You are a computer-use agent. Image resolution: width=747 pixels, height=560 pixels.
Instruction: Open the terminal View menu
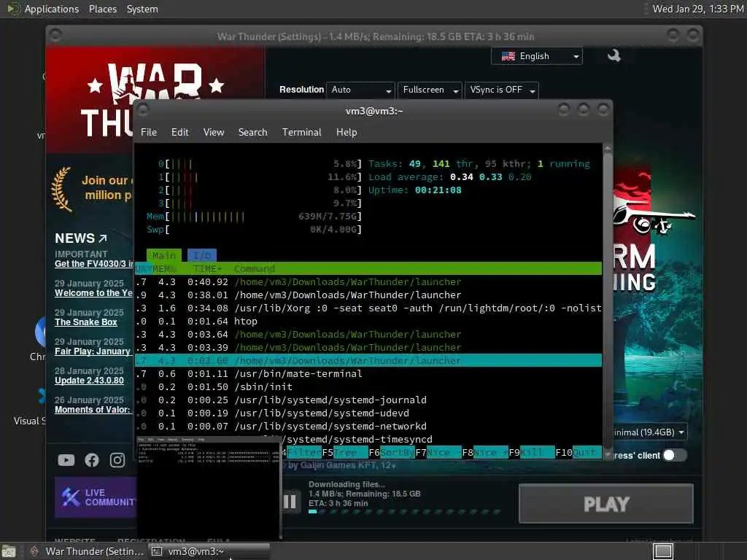point(214,133)
